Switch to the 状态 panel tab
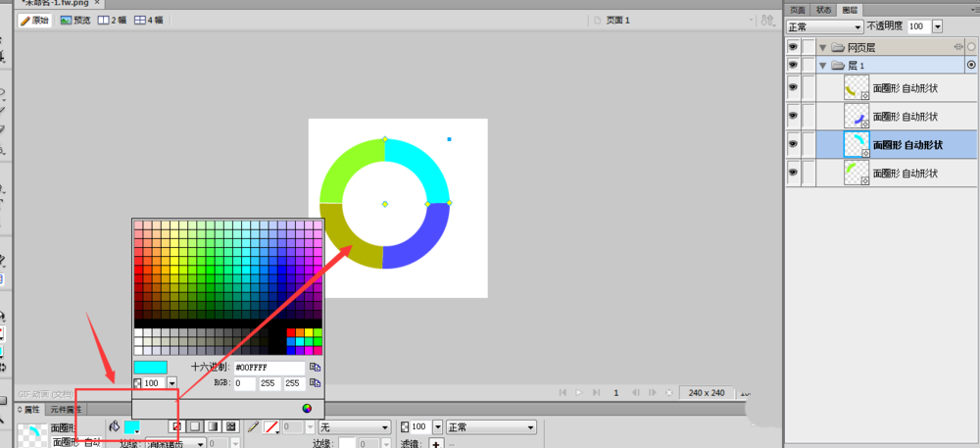The height and width of the screenshot is (448, 980). (824, 9)
